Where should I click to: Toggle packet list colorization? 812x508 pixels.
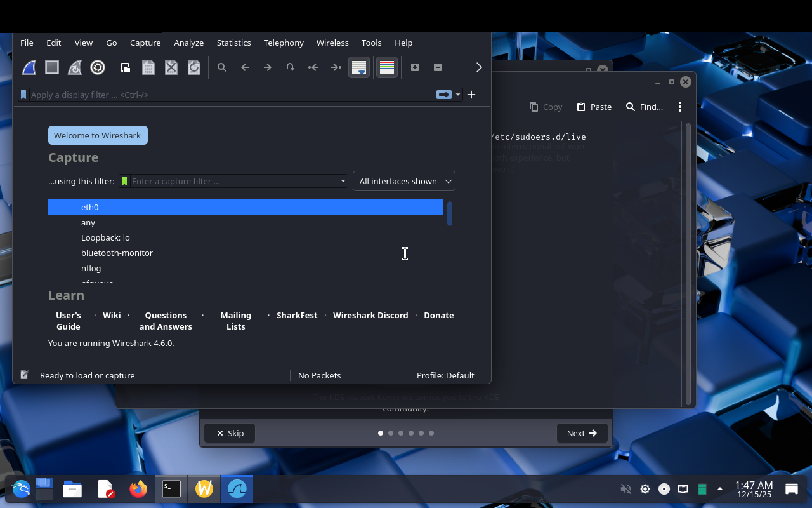387,67
